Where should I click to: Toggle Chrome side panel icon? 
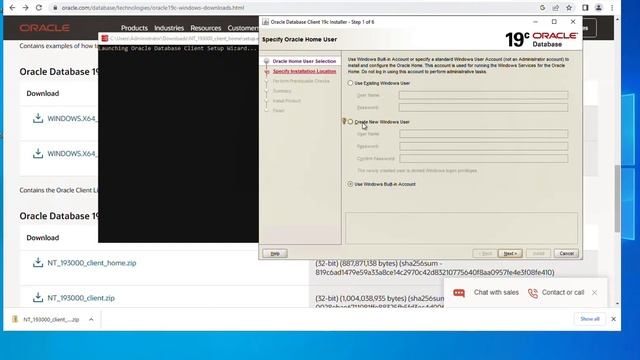585,8
